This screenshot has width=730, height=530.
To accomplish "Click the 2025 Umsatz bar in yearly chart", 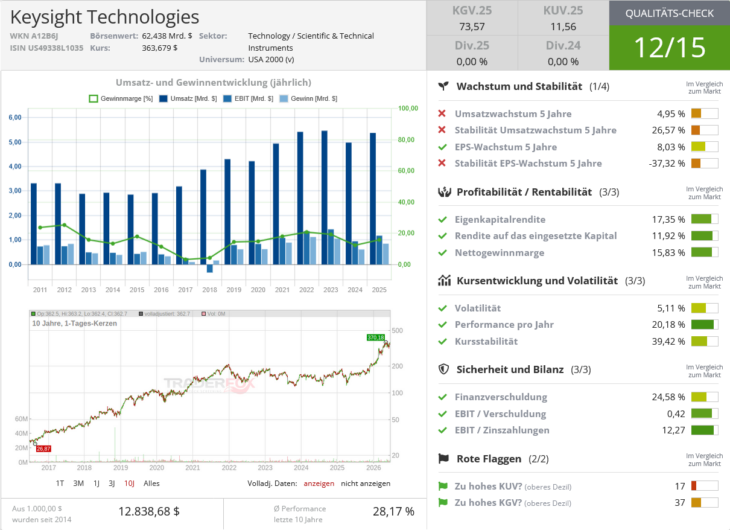I will point(373,199).
